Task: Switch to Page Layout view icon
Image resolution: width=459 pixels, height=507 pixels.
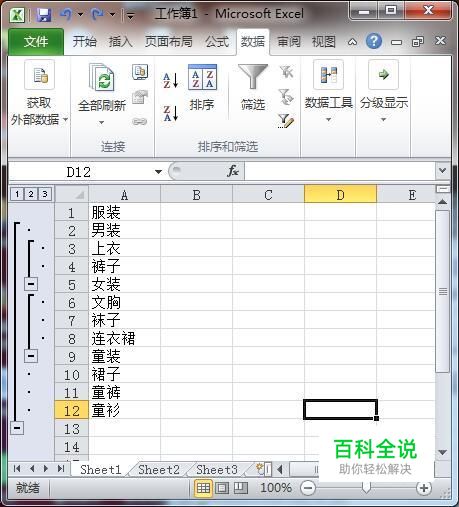Action: pyautogui.click(x=222, y=488)
